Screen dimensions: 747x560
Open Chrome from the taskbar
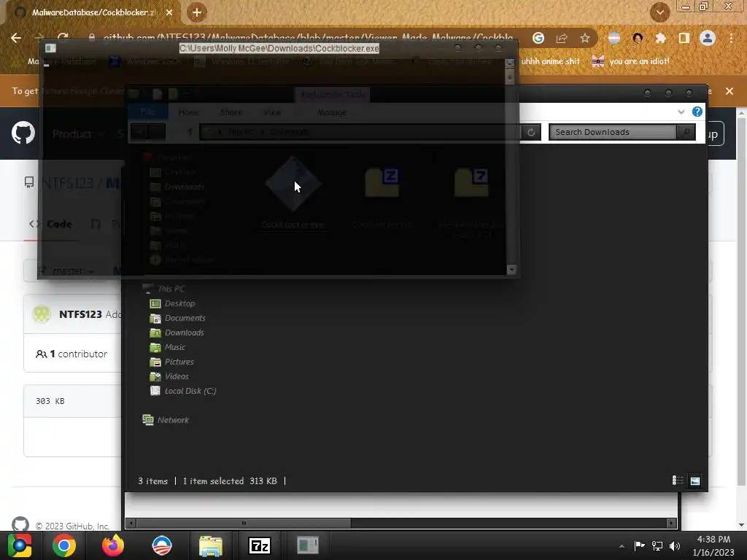point(64,545)
